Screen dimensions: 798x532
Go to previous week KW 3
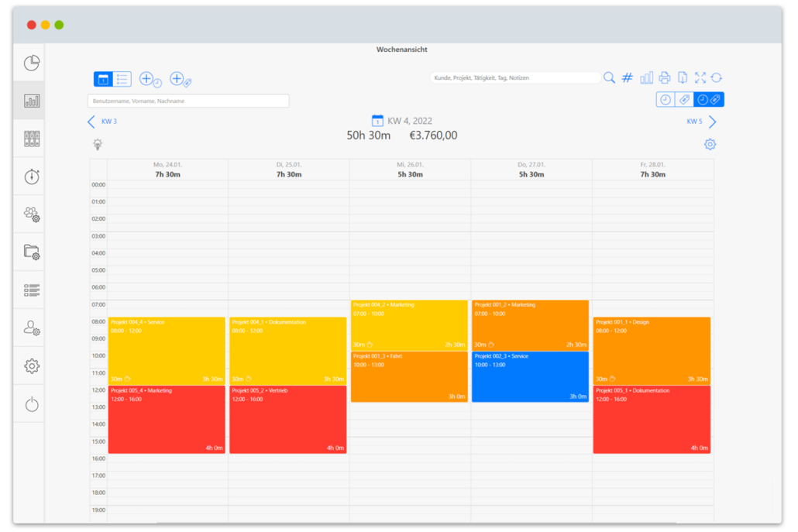[101, 122]
